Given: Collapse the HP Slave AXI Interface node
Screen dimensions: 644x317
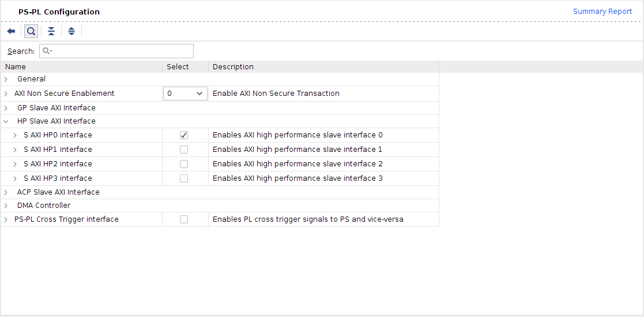Looking at the screenshot, I should [6, 121].
